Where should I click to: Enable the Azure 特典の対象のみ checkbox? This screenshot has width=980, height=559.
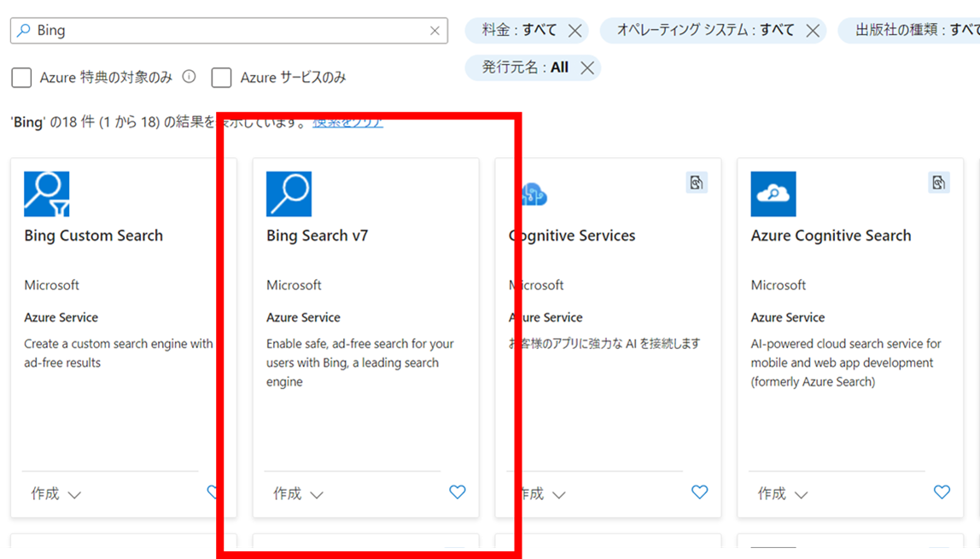click(21, 78)
